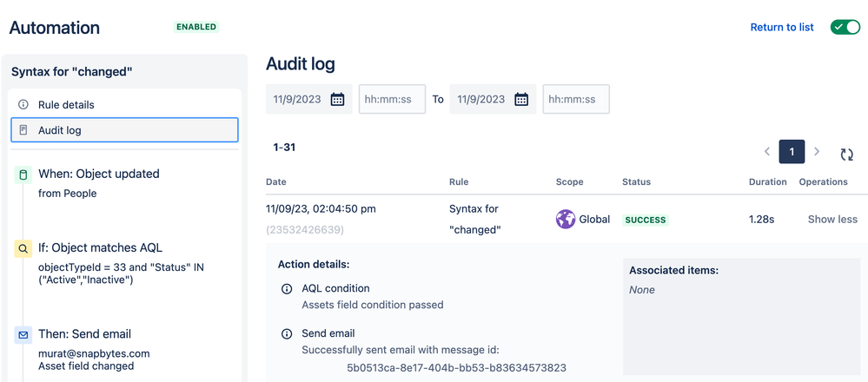Select Audit log in sidebar

(124, 130)
